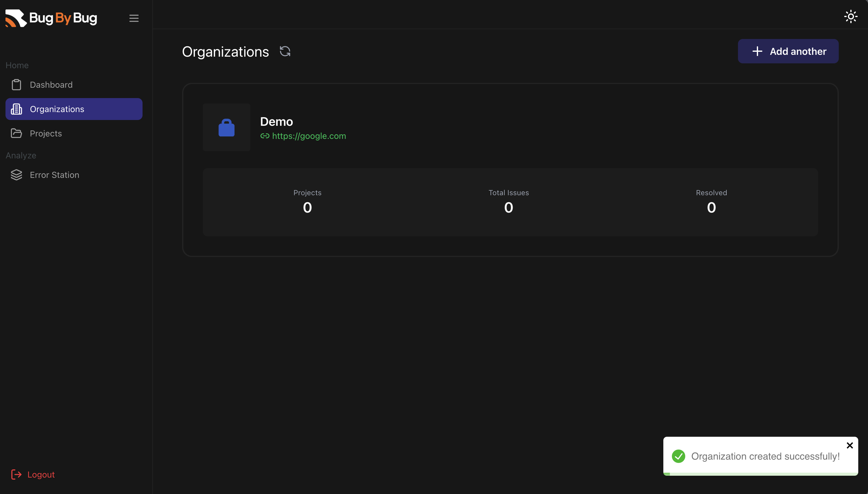This screenshot has height=494, width=868.
Task: Click the Bug By Bug logo
Action: point(51,18)
